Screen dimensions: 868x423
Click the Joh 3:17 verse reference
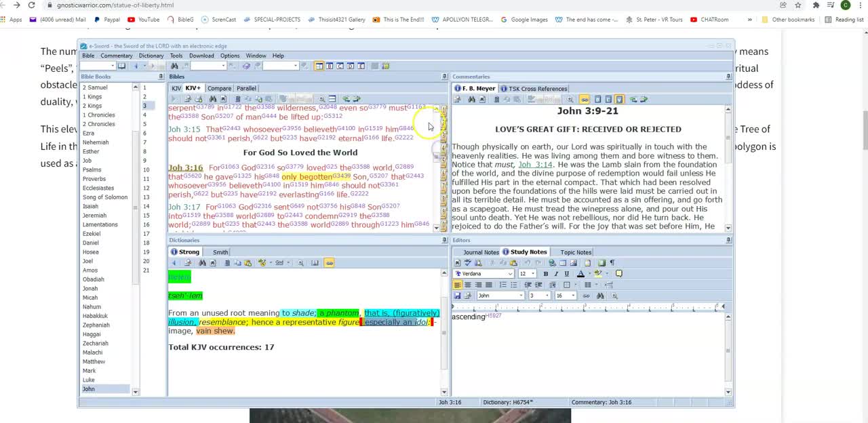click(x=184, y=207)
